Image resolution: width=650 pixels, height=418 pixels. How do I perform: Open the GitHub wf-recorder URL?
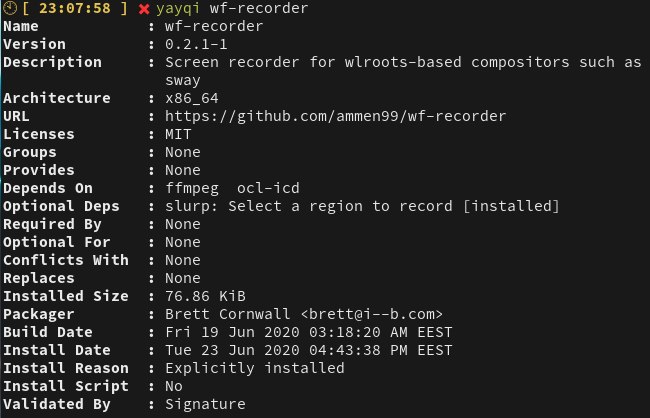click(335, 116)
